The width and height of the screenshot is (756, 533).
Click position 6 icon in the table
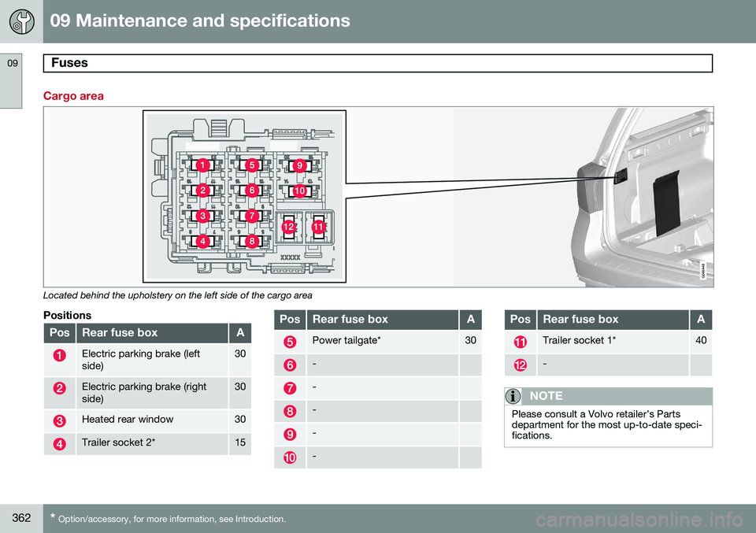click(290, 365)
